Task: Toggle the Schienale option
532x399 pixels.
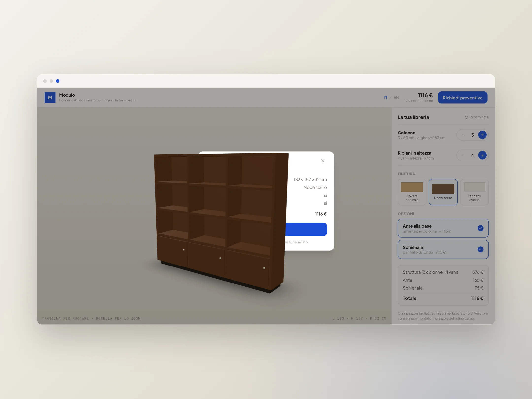Action: pyautogui.click(x=443, y=249)
